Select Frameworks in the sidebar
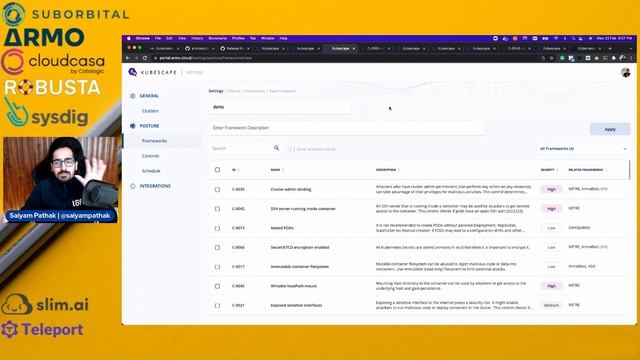640x360 pixels. [154, 141]
